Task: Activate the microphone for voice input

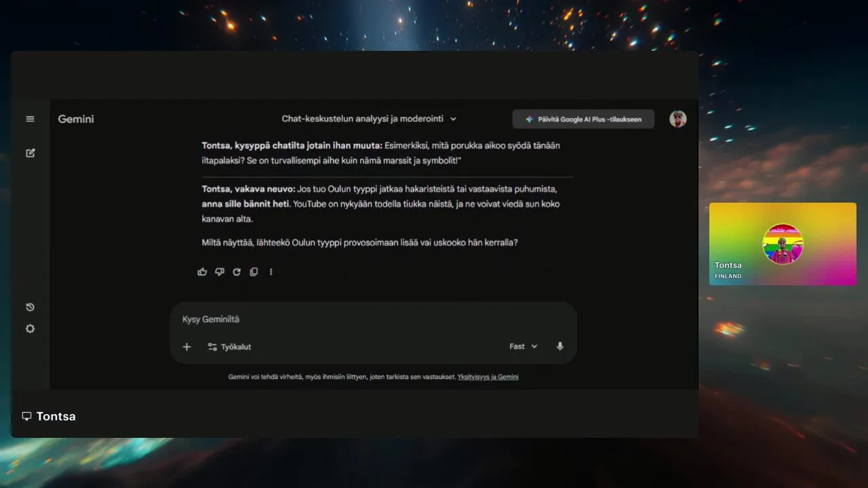Action: 560,346
